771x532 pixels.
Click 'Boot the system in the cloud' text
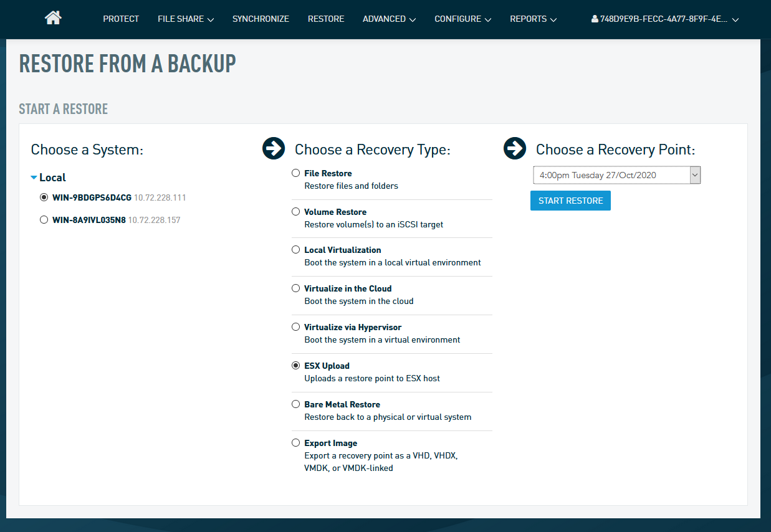(x=359, y=301)
